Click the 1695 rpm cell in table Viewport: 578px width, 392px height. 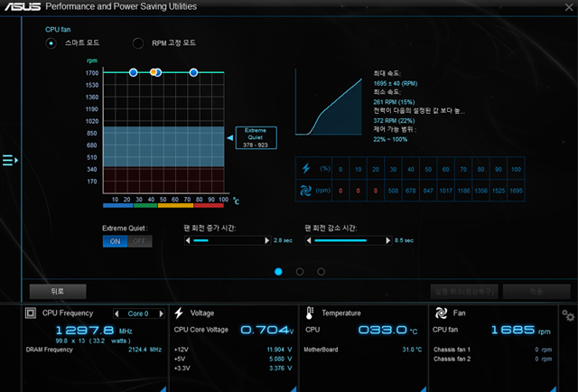pos(516,191)
